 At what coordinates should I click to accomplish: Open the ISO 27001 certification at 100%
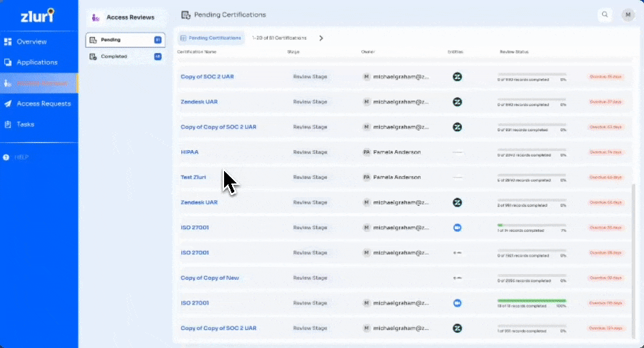point(194,303)
